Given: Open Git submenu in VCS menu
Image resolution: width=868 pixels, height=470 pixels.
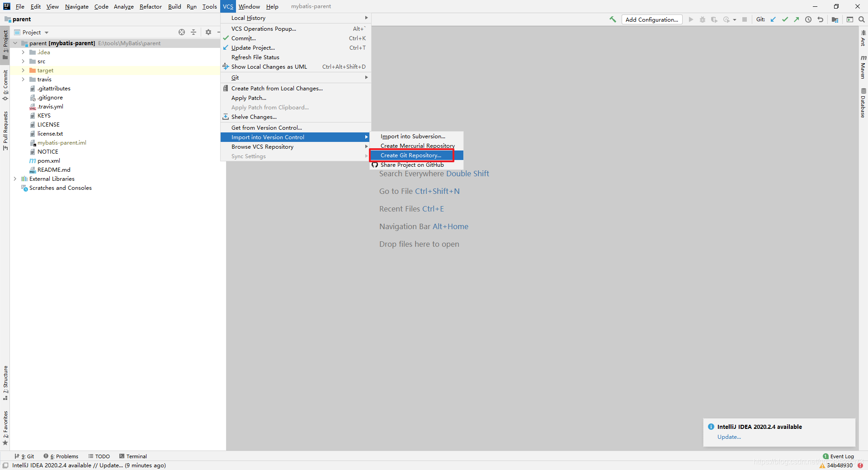Looking at the screenshot, I should (296, 78).
